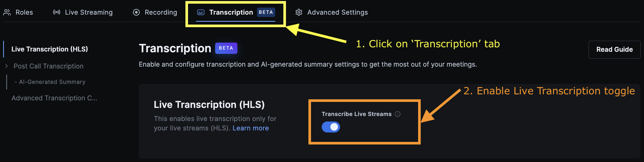The width and height of the screenshot is (644, 162).
Task: Click the info icon beside Transcribe Live Streams
Action: click(398, 114)
